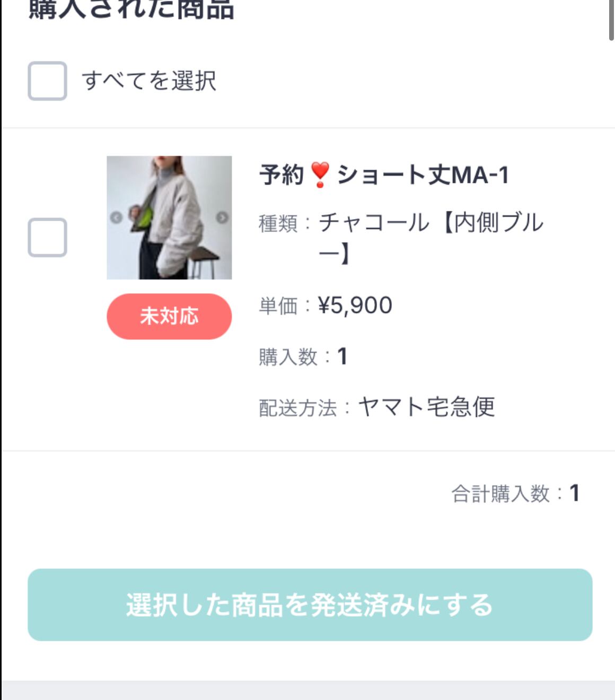Viewport: 615px width, 700px height.
Task: Click the 配送方法 field label
Action: click(297, 408)
